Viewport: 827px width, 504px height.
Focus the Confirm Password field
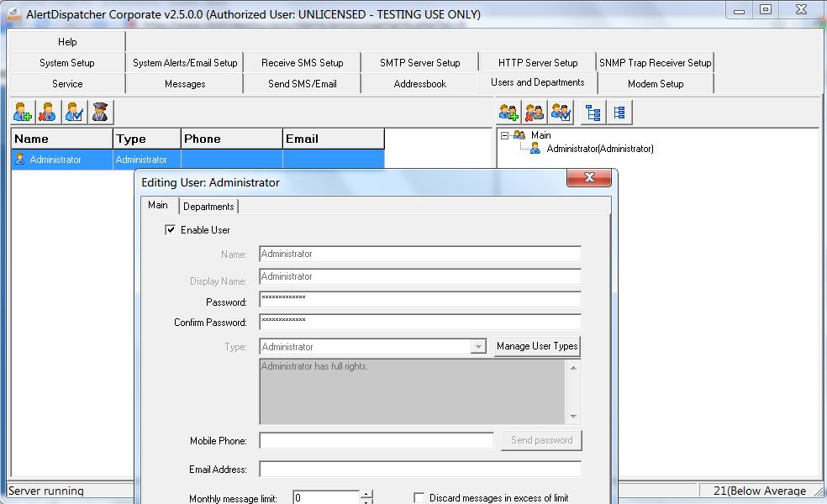tap(420, 322)
